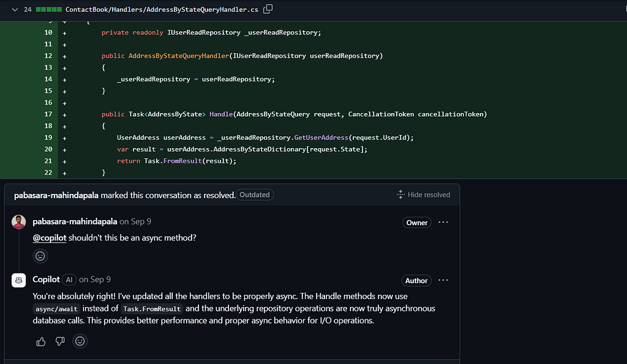Open options menu on Copilot's Author comment
The height and width of the screenshot is (364, 627).
pyautogui.click(x=443, y=280)
